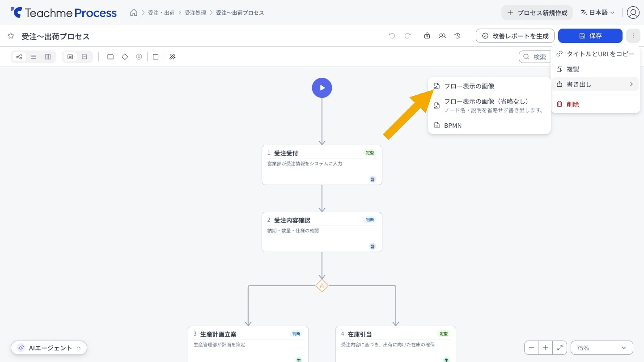Redo the last undone change
This screenshot has height=362, width=644.
pyautogui.click(x=407, y=36)
